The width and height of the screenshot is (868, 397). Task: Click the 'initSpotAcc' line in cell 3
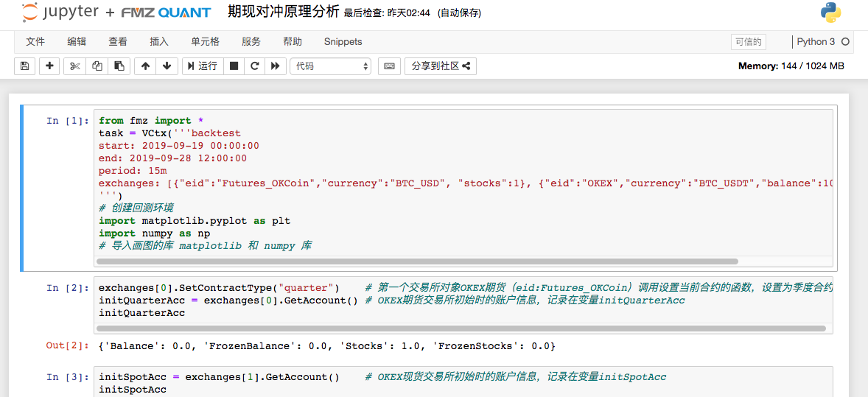pyautogui.click(x=133, y=390)
